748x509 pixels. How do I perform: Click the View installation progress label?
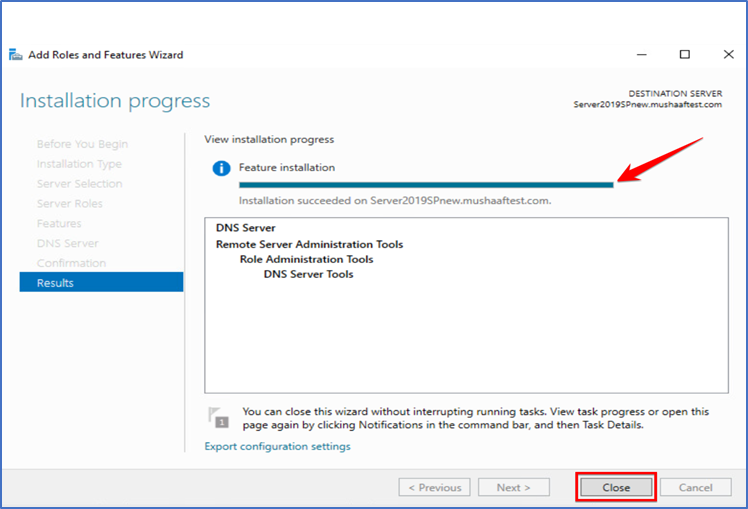(x=269, y=139)
